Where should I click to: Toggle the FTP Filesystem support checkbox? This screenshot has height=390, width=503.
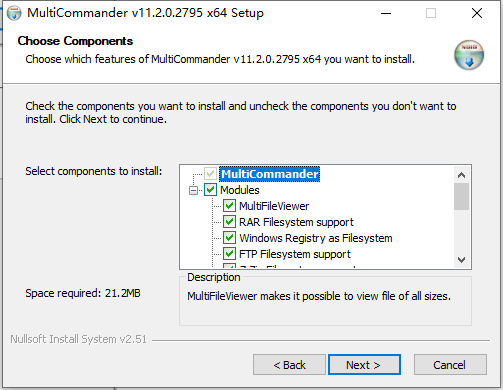[229, 254]
